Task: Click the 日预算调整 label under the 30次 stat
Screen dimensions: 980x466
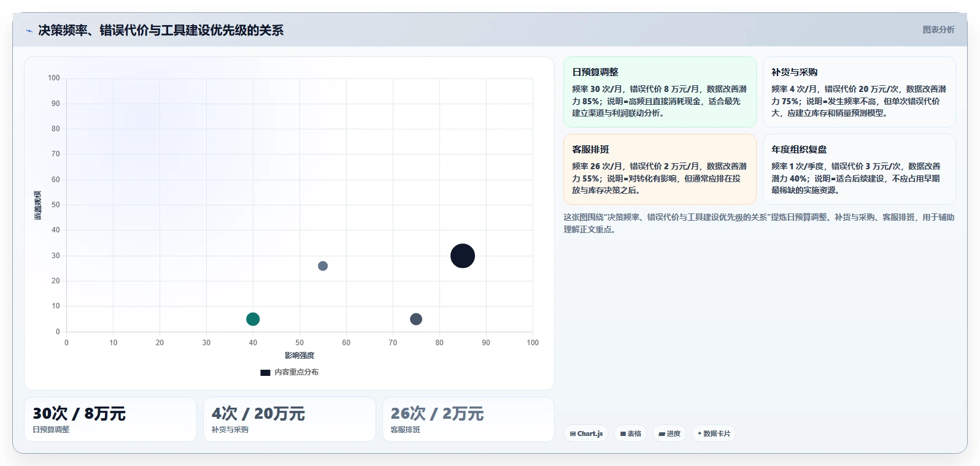Action: coord(51,430)
